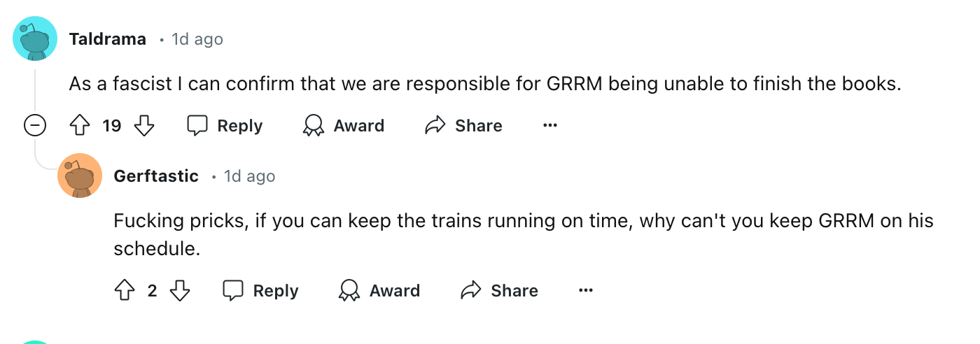Open more options for Taldrama's comment
The image size is (980, 344).
click(x=550, y=126)
